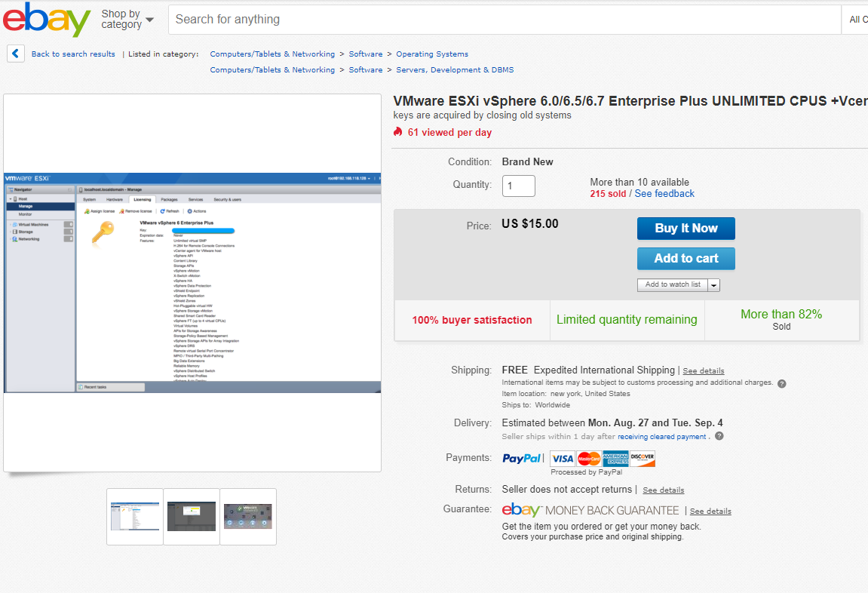Screen dimensions: 868x593
Task: Open Servers, Development & DBMS category link
Action: point(455,69)
